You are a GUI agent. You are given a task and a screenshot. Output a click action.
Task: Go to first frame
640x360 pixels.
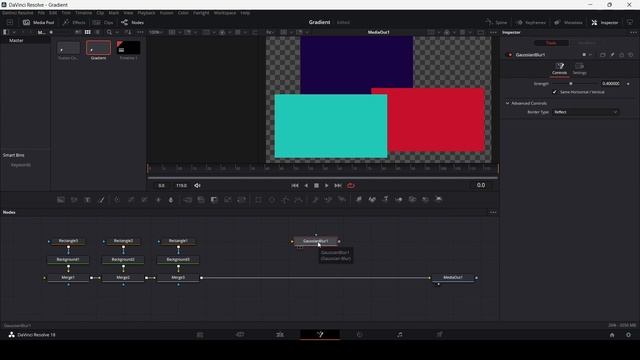point(295,185)
